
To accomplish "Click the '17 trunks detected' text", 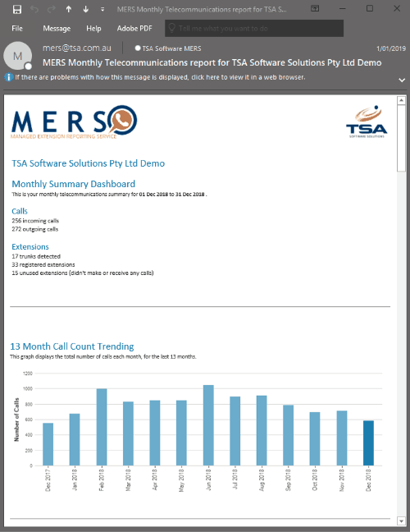I will pos(36,256).
